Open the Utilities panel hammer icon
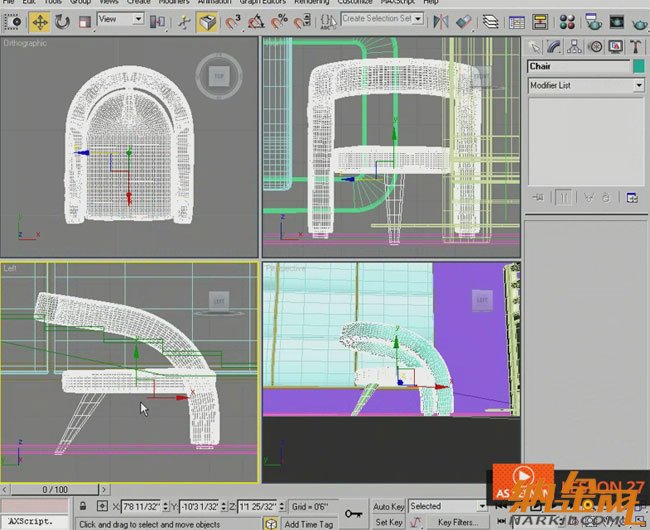650x530 pixels. [634, 46]
